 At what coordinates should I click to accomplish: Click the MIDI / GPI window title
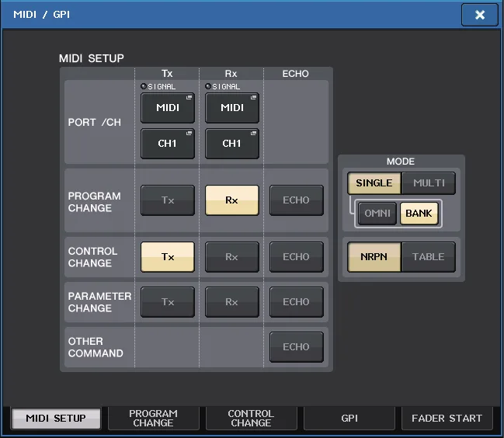point(41,15)
